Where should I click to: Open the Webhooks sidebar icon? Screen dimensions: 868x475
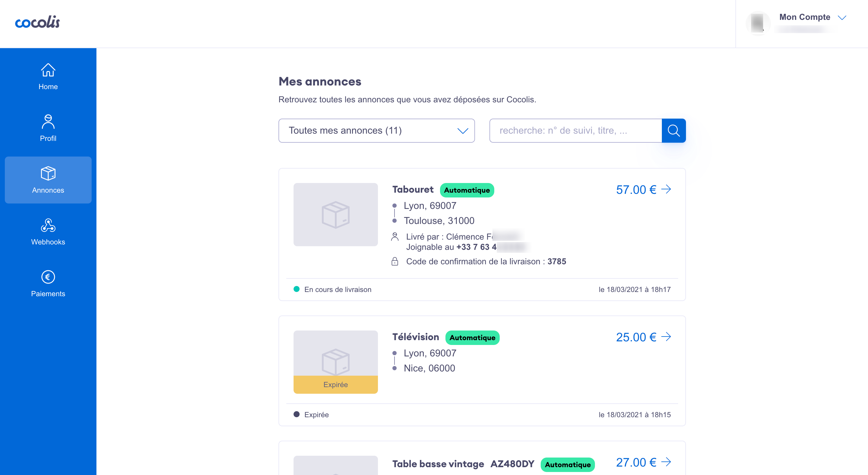[x=48, y=225]
